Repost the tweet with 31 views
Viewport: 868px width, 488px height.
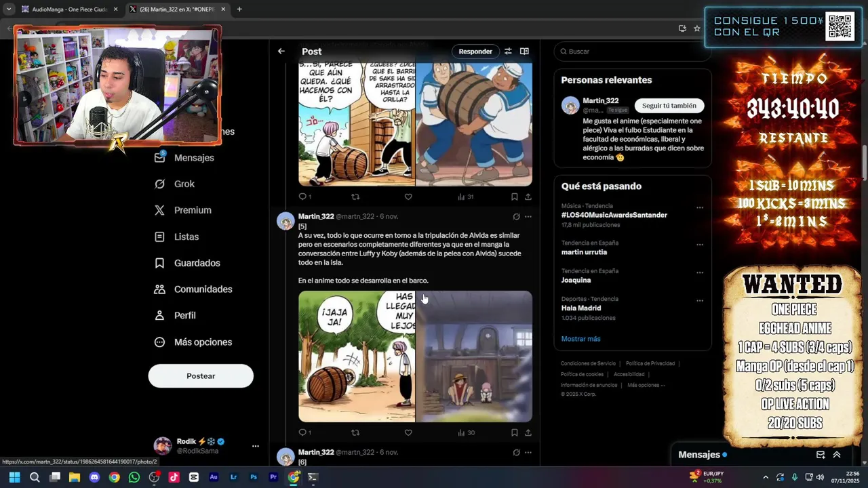coord(355,197)
